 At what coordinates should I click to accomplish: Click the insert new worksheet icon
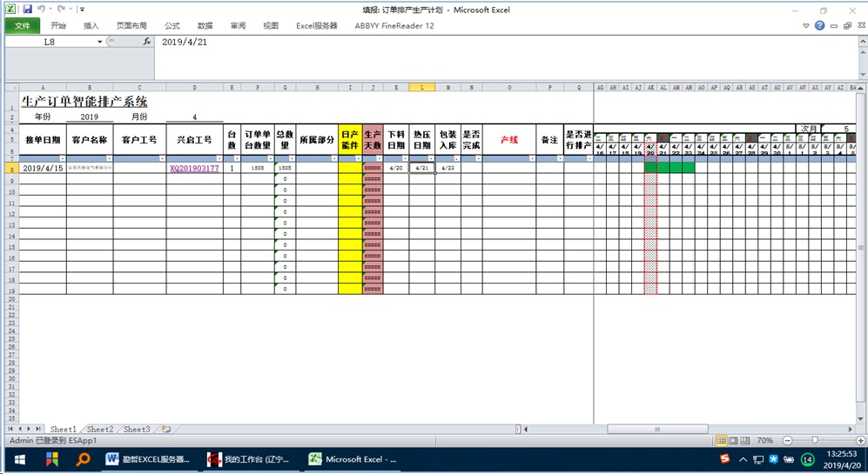tap(165, 430)
